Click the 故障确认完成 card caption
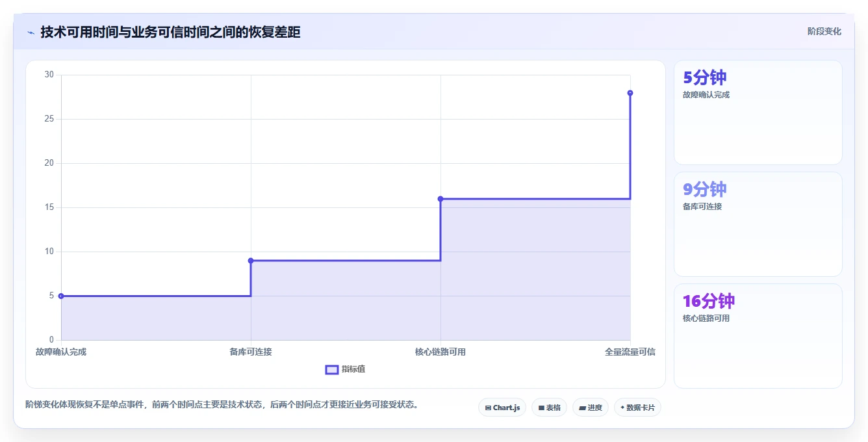This screenshot has width=868, height=442. click(x=706, y=95)
